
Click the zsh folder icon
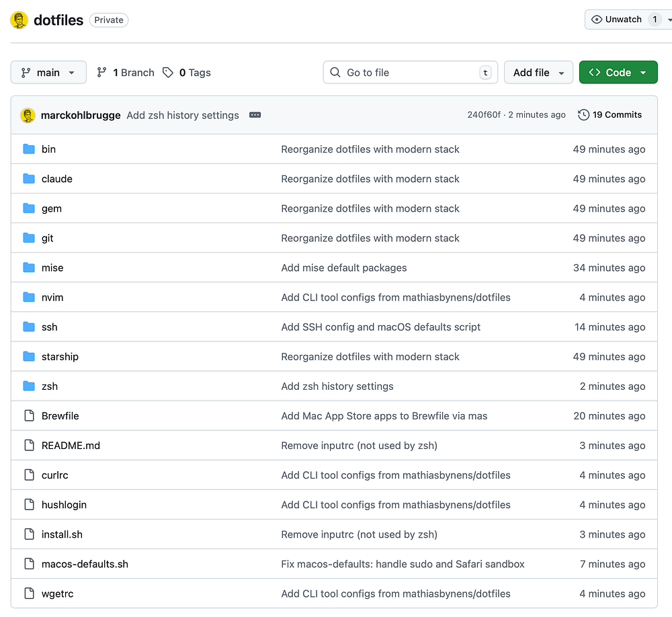[x=29, y=386]
